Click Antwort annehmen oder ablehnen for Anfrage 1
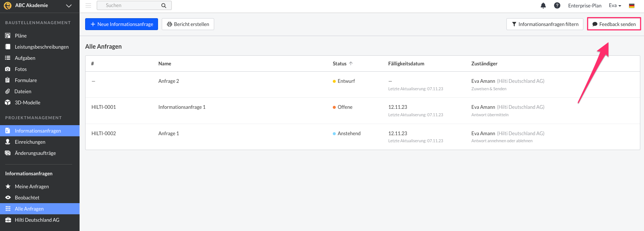 502,141
